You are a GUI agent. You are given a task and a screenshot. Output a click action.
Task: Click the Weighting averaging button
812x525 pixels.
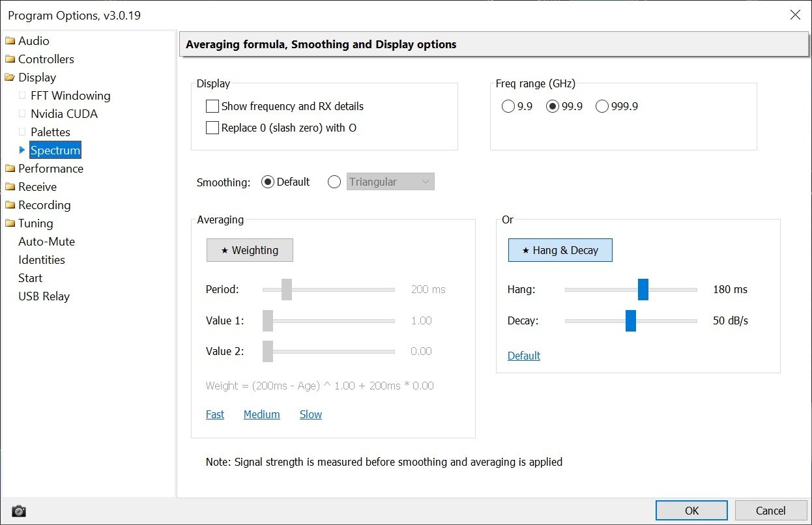click(250, 250)
